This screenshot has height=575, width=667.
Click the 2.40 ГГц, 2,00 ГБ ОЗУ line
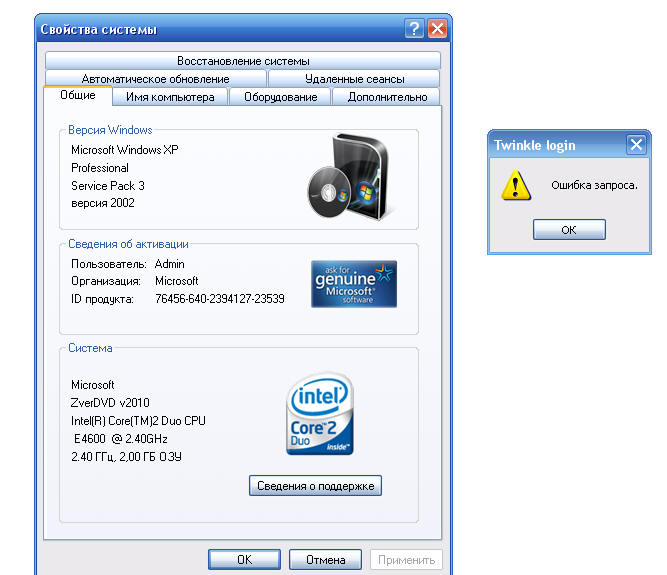pyautogui.click(x=126, y=457)
